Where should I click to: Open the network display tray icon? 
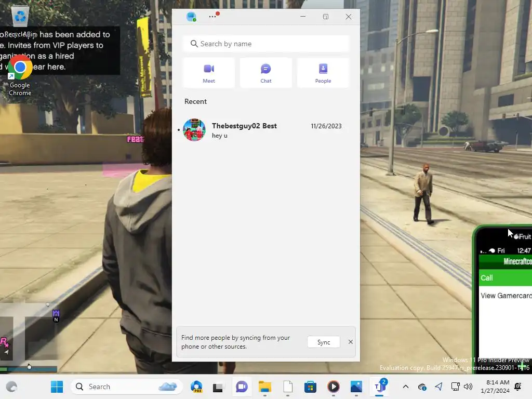[455, 387]
